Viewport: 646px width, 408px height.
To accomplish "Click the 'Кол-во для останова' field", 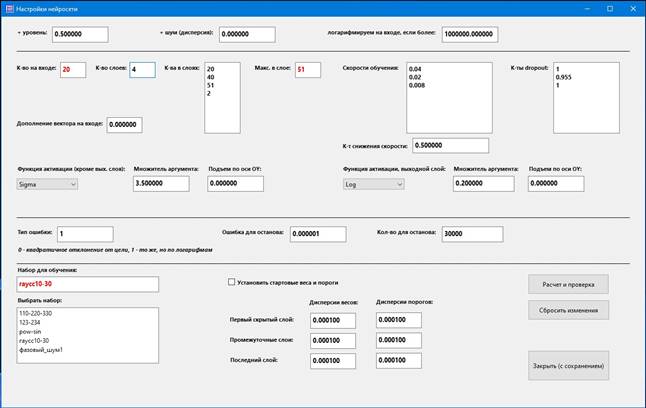I will pos(469,233).
